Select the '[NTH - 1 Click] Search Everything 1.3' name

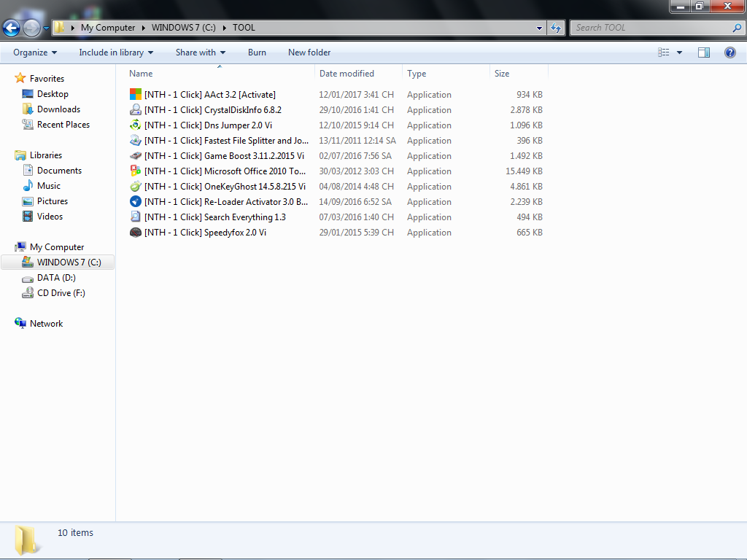pyautogui.click(x=215, y=217)
